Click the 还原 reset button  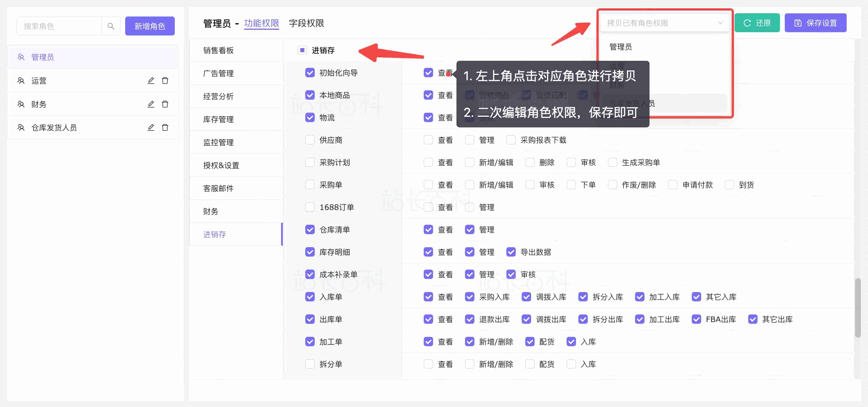757,23
